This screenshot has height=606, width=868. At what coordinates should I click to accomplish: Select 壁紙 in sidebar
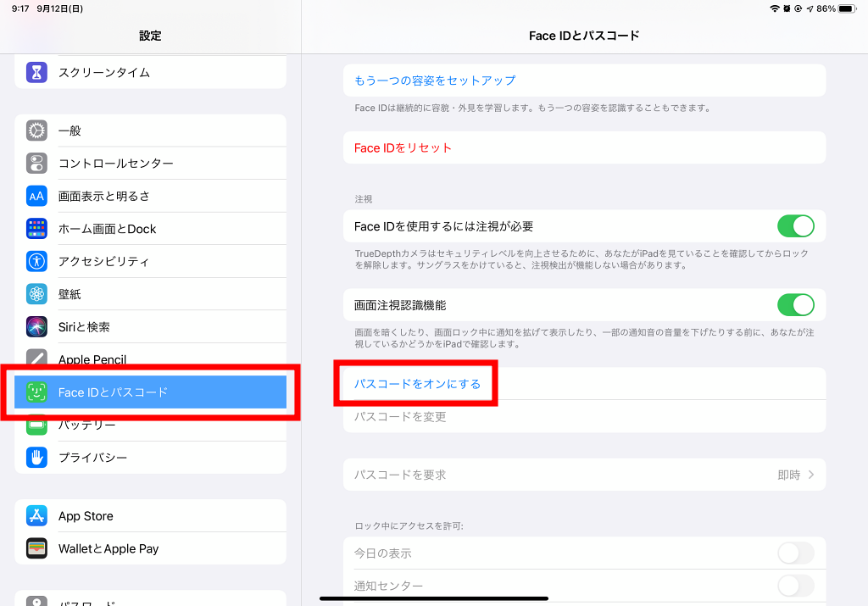tap(151, 294)
